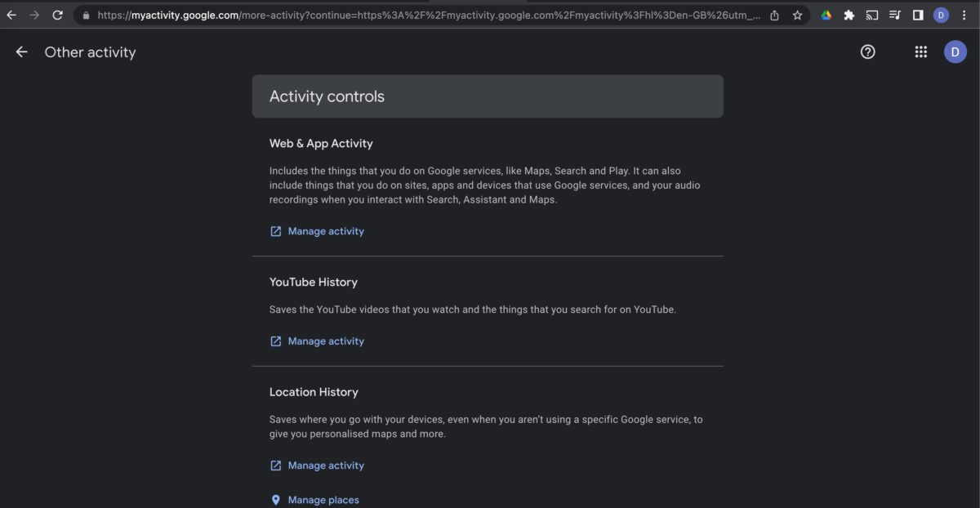The height and width of the screenshot is (508, 980).
Task: Click the browser forward arrow
Action: [34, 15]
